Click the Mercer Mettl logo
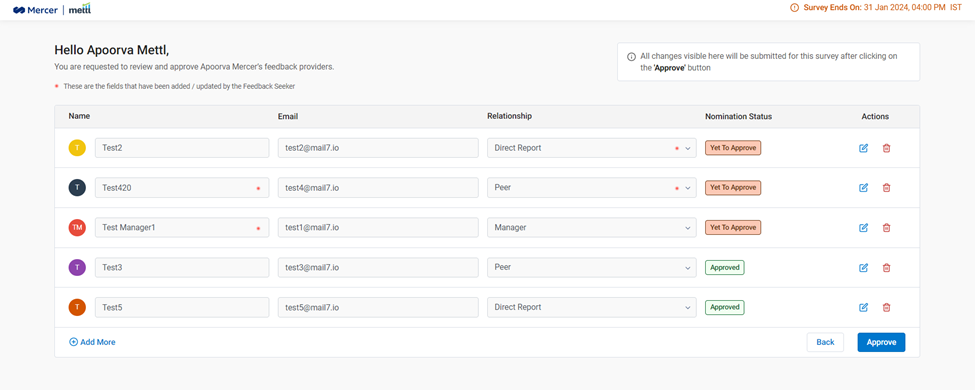The height and width of the screenshot is (390, 975). pyautogui.click(x=52, y=9)
